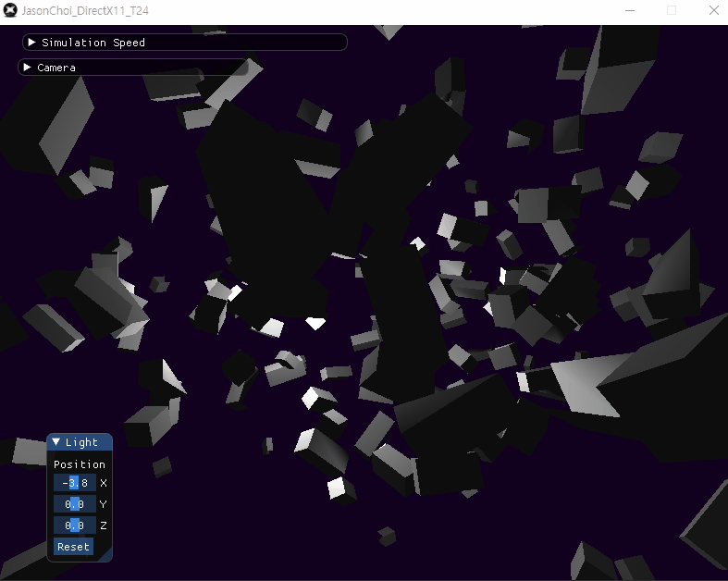Click the Simulation Speed title bar text
Screen dimensions: 728x581
[93, 43]
